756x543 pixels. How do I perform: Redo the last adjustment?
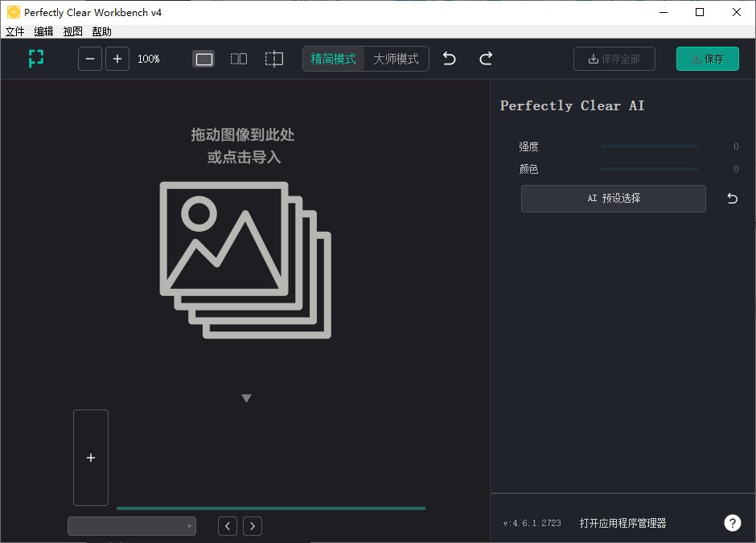[x=485, y=58]
